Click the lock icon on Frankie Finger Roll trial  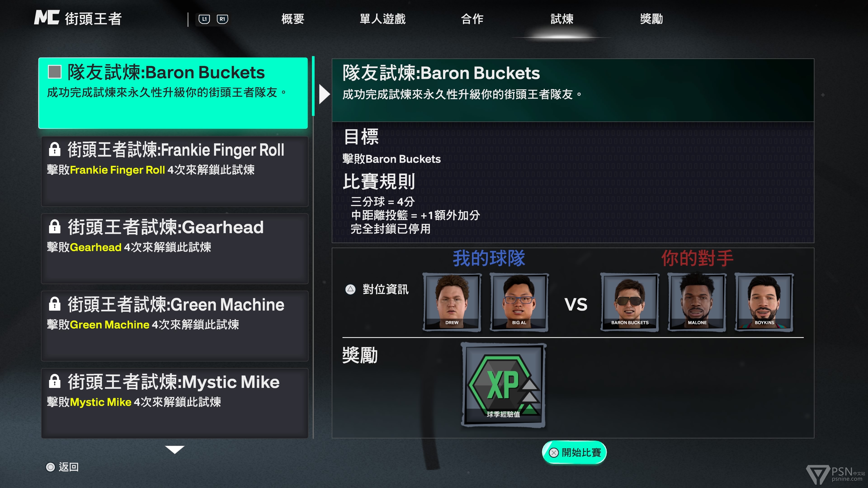coord(54,149)
